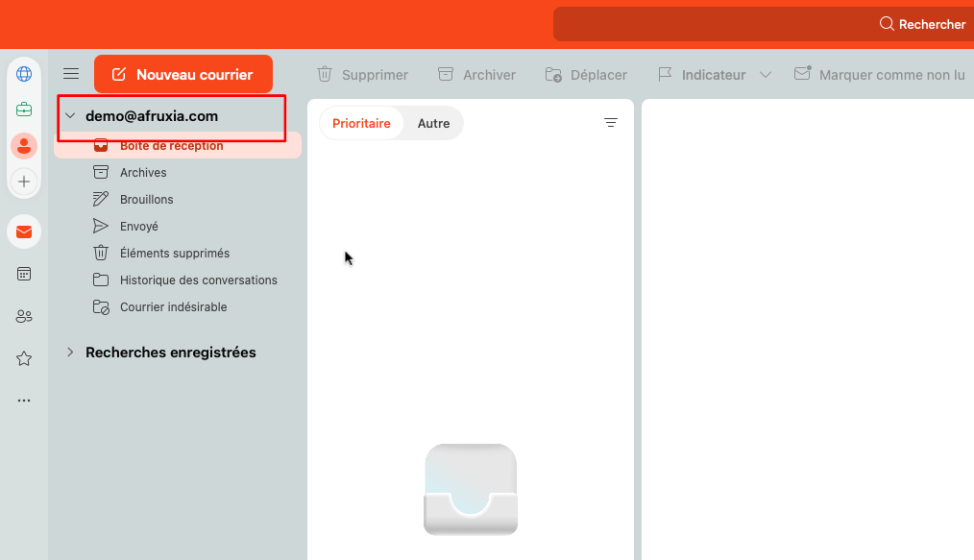Open the Favorites star icon
Image resolution: width=974 pixels, height=560 pixels.
pyautogui.click(x=24, y=358)
